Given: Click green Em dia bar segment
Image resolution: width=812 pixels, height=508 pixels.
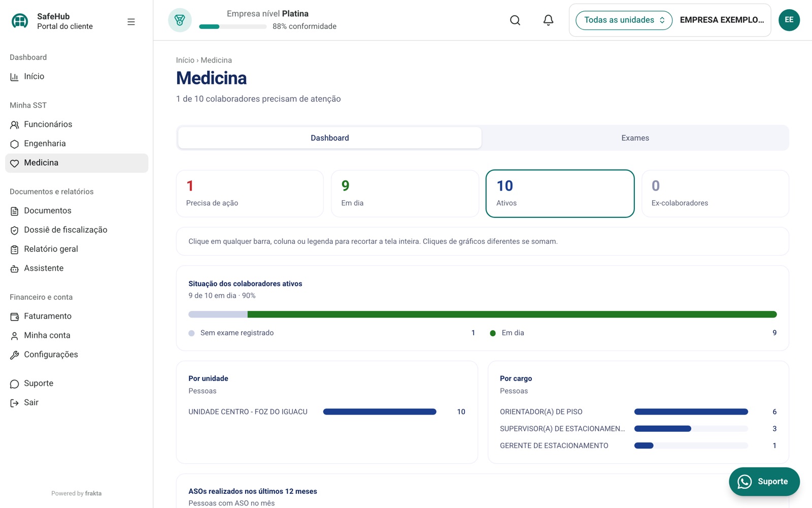Looking at the screenshot, I should (x=512, y=314).
